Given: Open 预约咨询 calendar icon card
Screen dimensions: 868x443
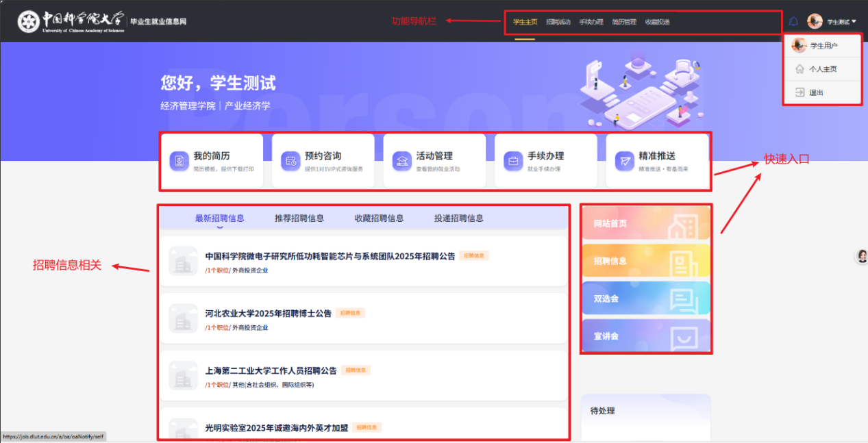Looking at the screenshot, I should pos(290,161).
